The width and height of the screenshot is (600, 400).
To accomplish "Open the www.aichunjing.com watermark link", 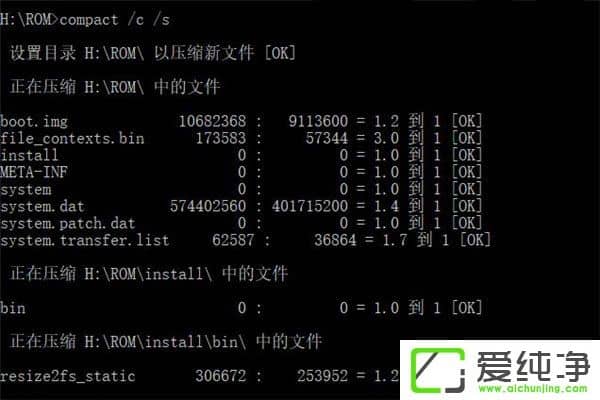I will [533, 389].
